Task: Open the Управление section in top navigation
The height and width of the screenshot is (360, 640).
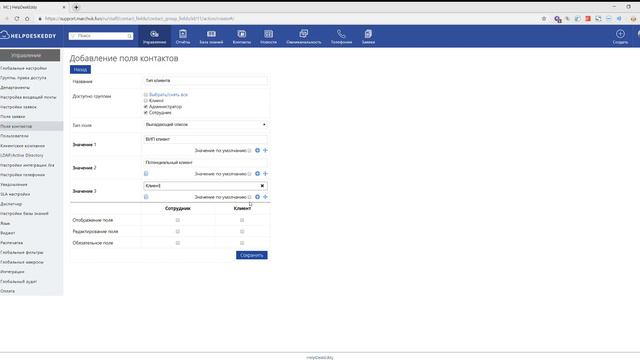Action: tap(154, 36)
